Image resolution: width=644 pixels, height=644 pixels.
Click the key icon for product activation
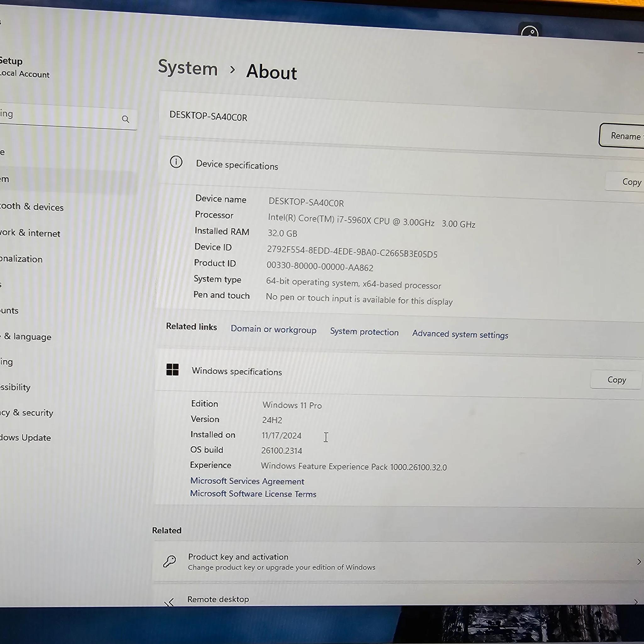169,561
